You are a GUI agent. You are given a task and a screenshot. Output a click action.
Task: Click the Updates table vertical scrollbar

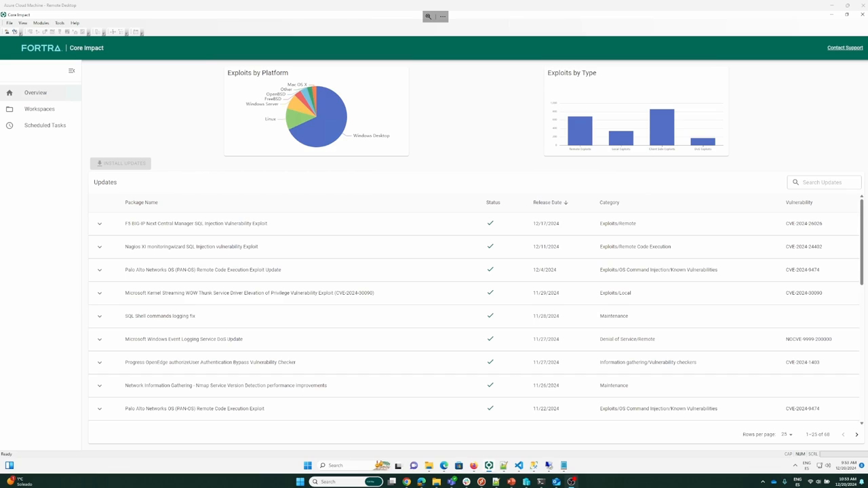862,243
